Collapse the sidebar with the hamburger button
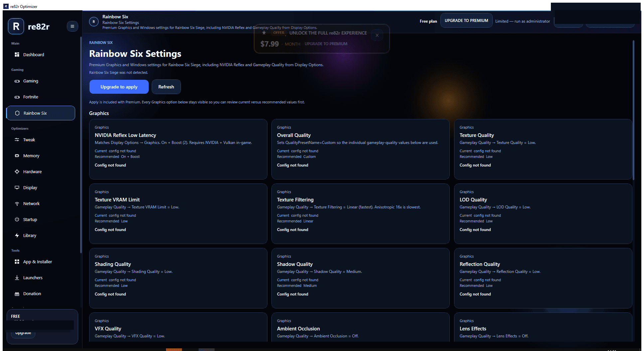 (72, 26)
